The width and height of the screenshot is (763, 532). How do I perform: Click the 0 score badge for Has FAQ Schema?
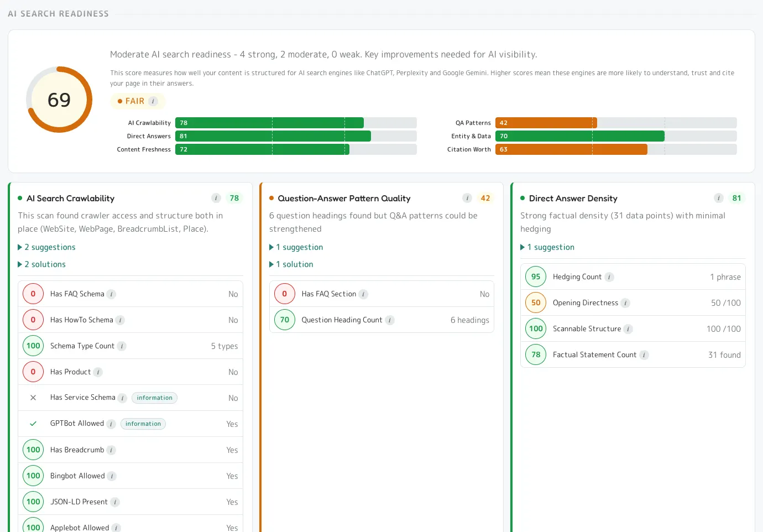[x=33, y=294]
